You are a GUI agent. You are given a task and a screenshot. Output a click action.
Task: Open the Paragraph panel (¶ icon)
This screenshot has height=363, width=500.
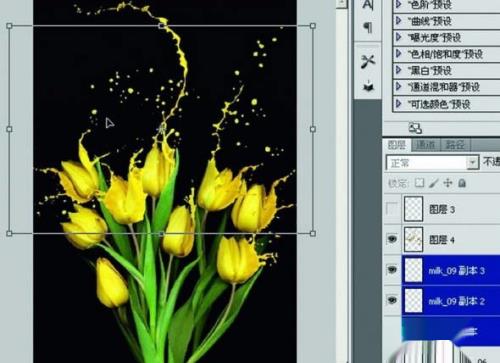point(368,27)
